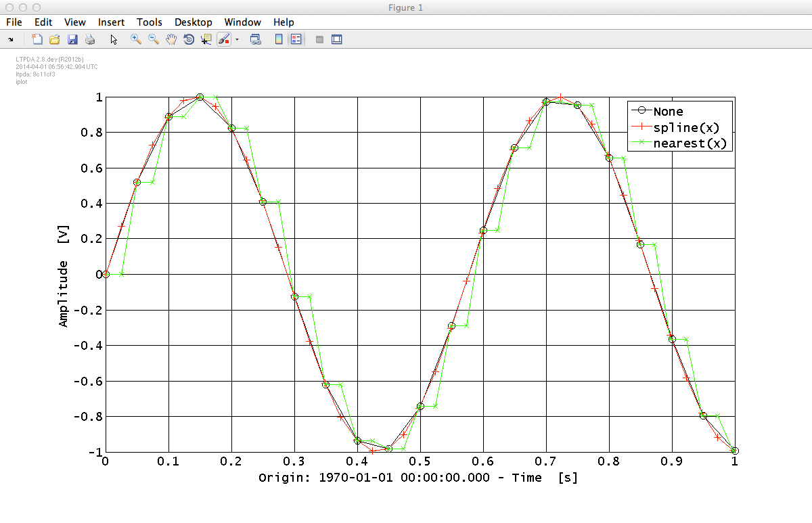Screen dimensions: 812x523
Task: Open the Help menu
Action: pos(284,22)
